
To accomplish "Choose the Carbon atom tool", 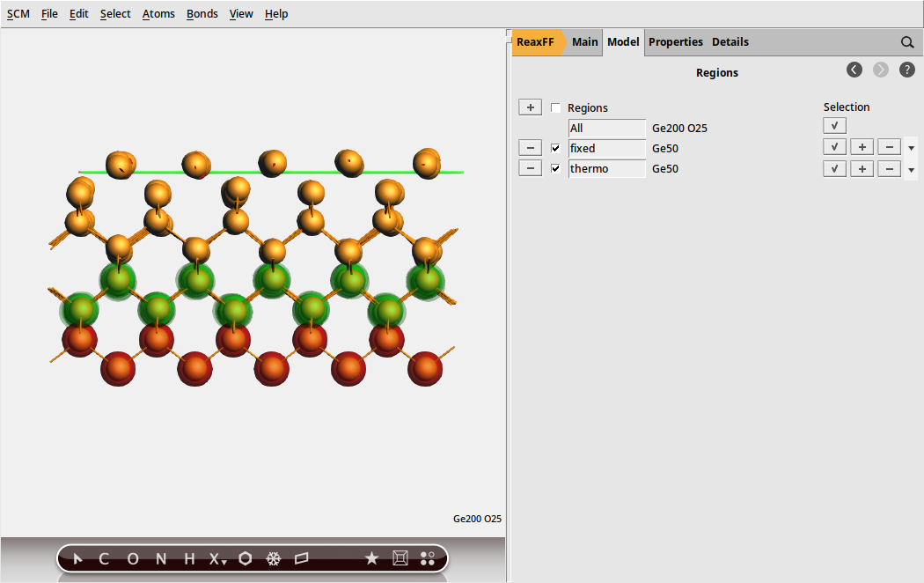I will 104,558.
